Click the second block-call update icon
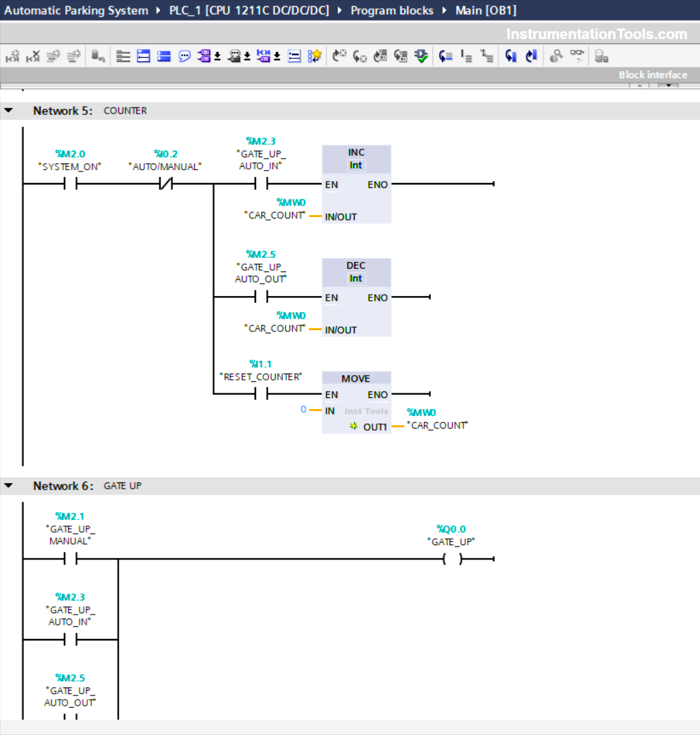Viewport: 700px width, 735px height. coord(400,56)
